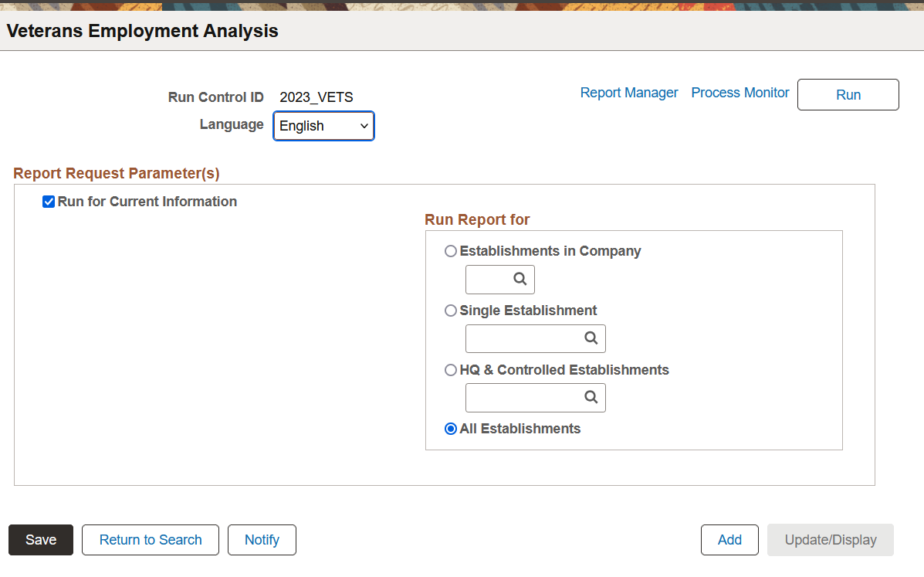Select the Establishments in Company radio button
Viewport: 924px width, 577px height.
coord(451,251)
